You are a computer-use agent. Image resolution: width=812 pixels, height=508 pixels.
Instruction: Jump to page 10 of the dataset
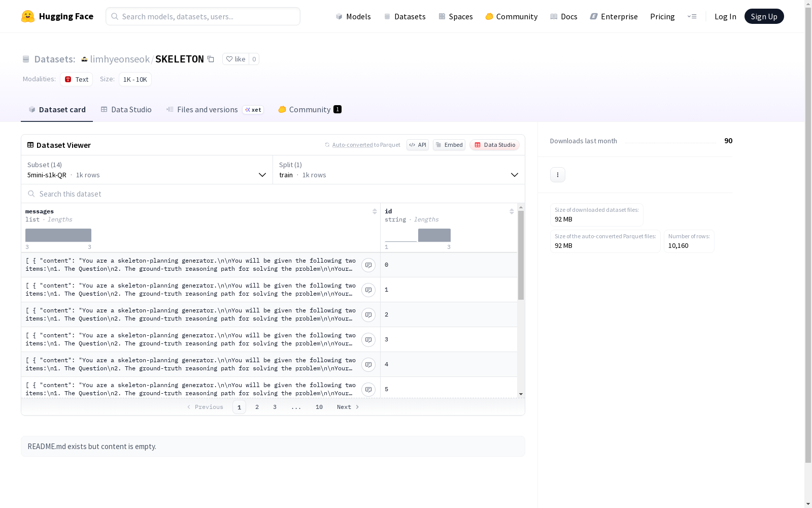319,407
